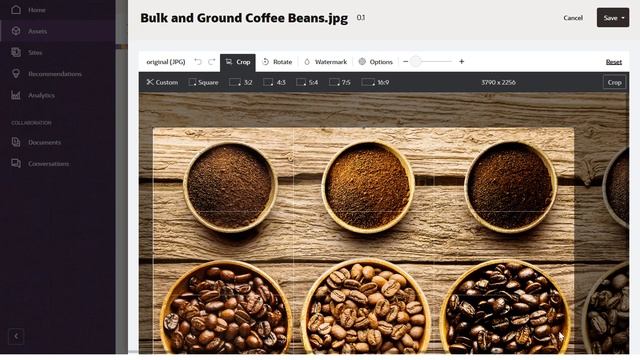Click the original (JPG) rendition label
640x360 pixels.
pyautogui.click(x=166, y=62)
